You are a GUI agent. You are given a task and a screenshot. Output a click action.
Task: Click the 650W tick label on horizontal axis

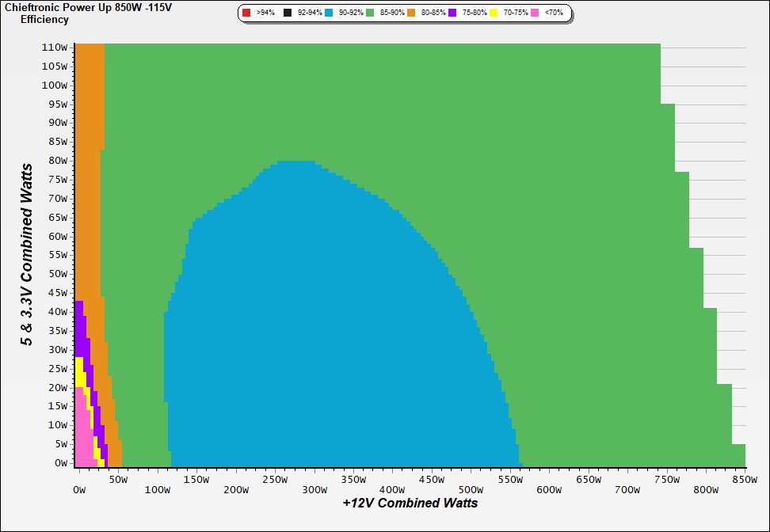click(x=588, y=479)
